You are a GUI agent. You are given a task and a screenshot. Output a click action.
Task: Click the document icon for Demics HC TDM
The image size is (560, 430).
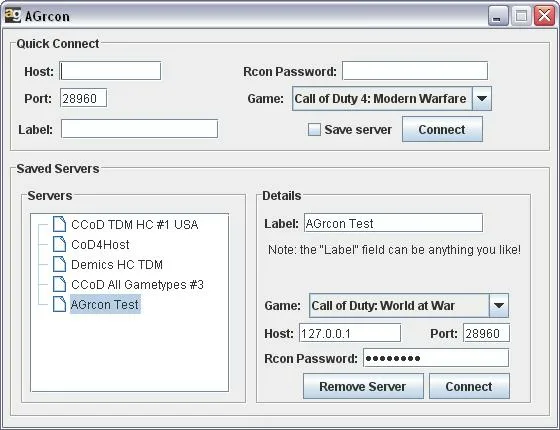point(59,264)
